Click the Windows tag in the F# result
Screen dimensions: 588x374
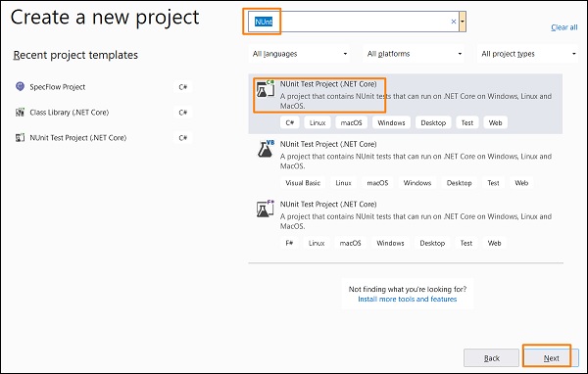[390, 243]
